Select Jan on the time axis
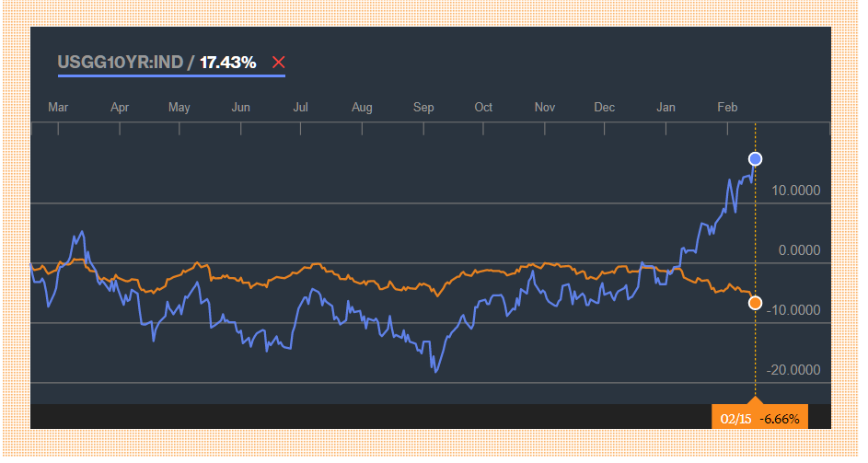 point(665,108)
